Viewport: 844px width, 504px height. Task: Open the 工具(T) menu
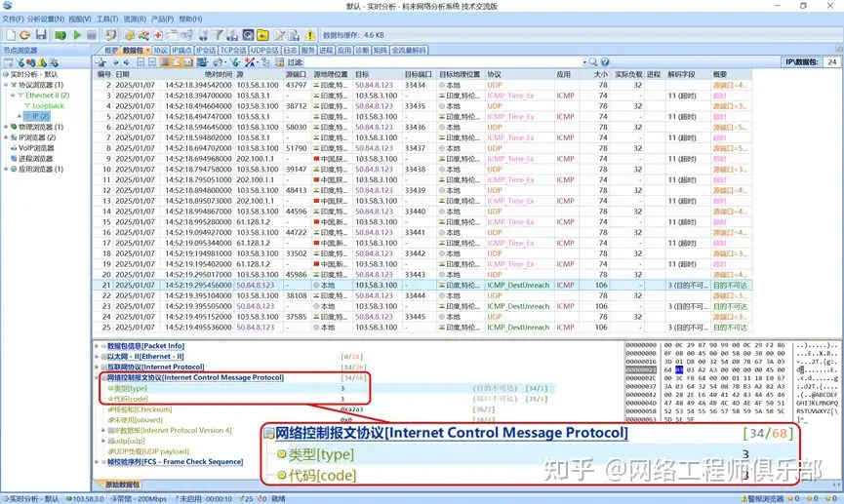point(107,19)
